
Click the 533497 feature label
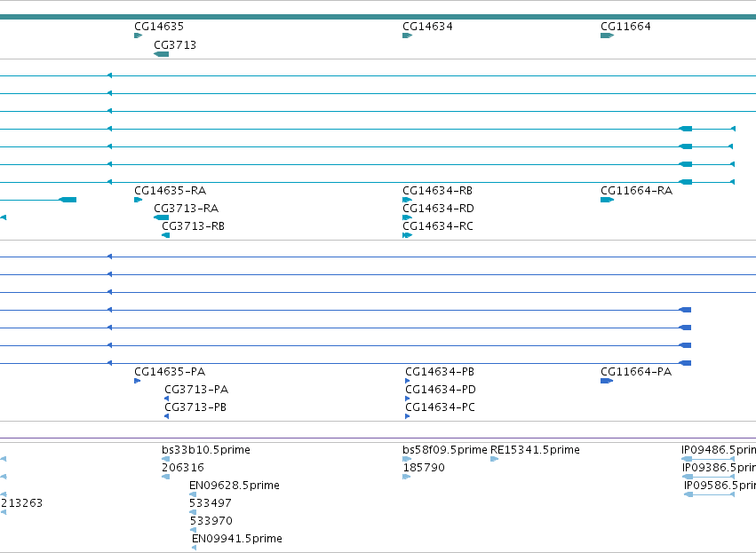[x=211, y=503]
